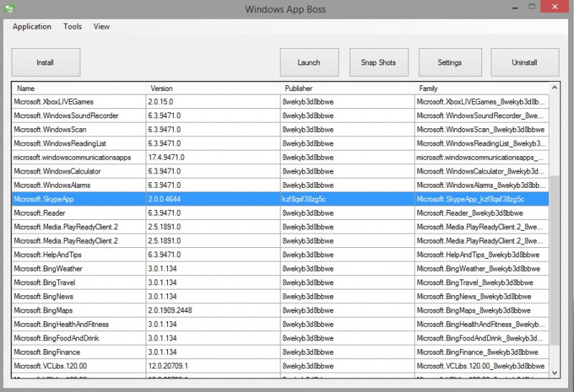Select Microsoft.BingFoodAndDrink in the list
The height and width of the screenshot is (392, 574).
click(x=281, y=338)
